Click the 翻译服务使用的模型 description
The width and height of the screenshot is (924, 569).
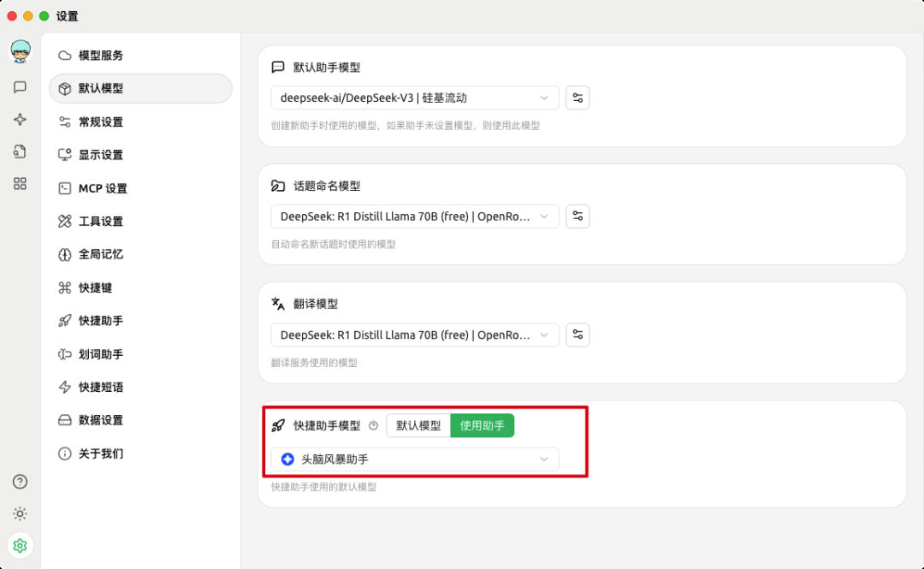click(314, 363)
